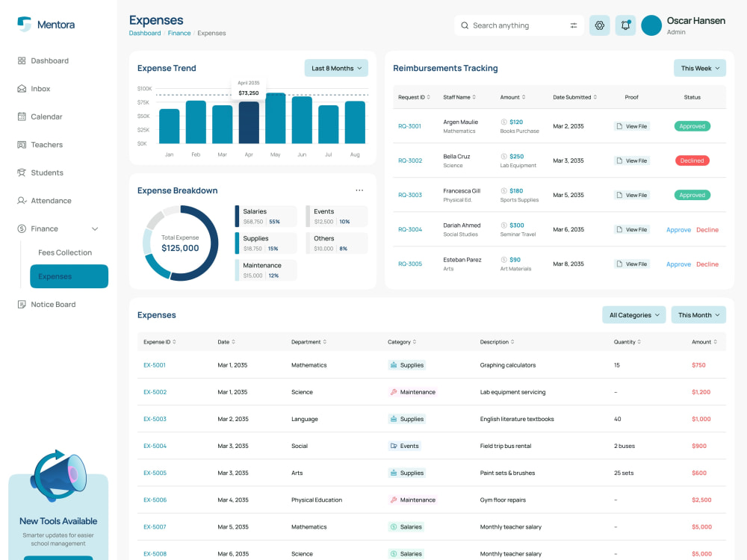Click 'Field trip bus rental' description

pos(506,447)
